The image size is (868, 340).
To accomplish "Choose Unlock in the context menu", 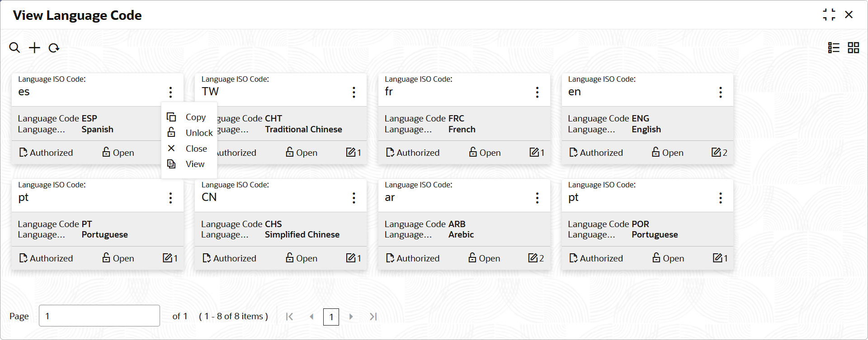I will pyautogui.click(x=198, y=133).
